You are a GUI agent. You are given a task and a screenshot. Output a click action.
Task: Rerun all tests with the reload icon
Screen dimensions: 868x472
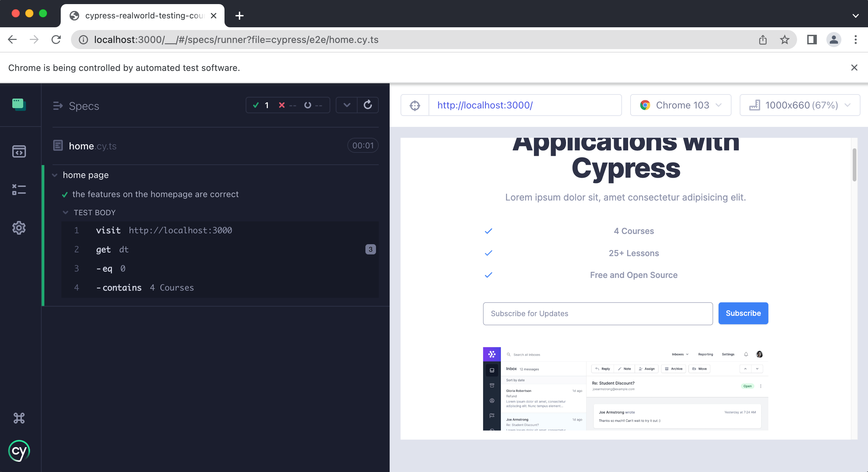coord(368,105)
